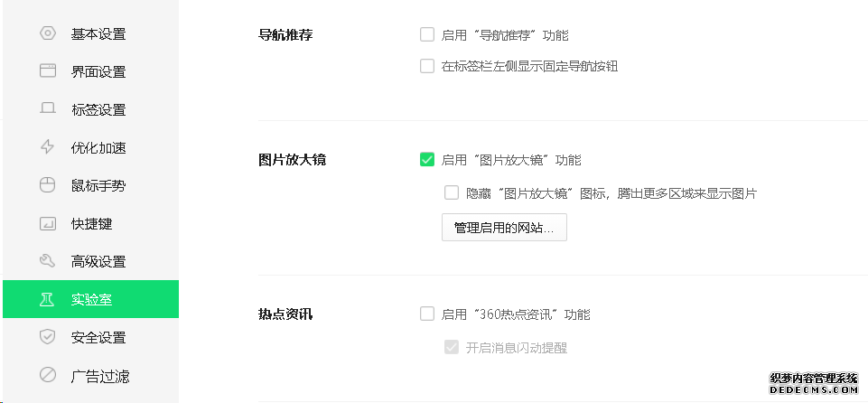The height and width of the screenshot is (403, 868).
Task: Toggle the 开启消息闪动提醒 checkbox
Action: [452, 348]
